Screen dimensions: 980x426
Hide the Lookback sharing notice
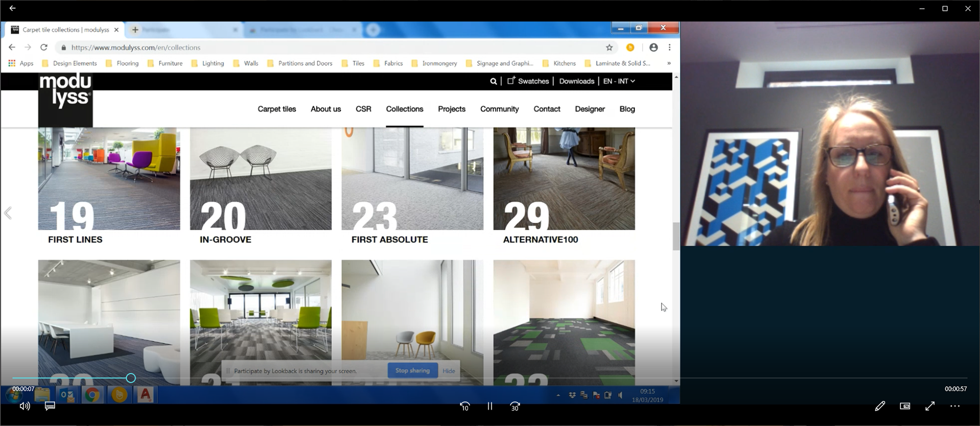tap(449, 371)
